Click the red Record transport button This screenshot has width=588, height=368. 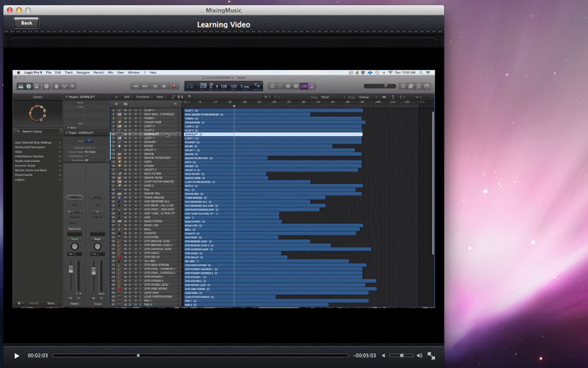173,86
